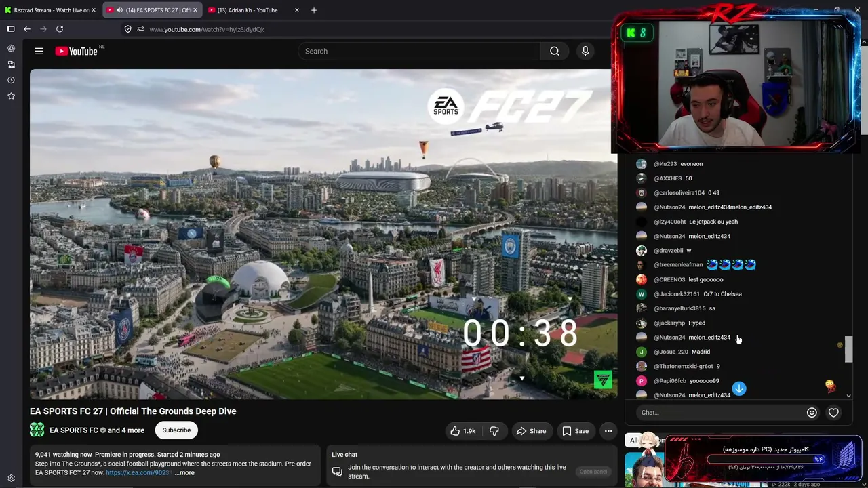The width and height of the screenshot is (868, 488).
Task: Focus the YouTube search box
Action: (419, 51)
